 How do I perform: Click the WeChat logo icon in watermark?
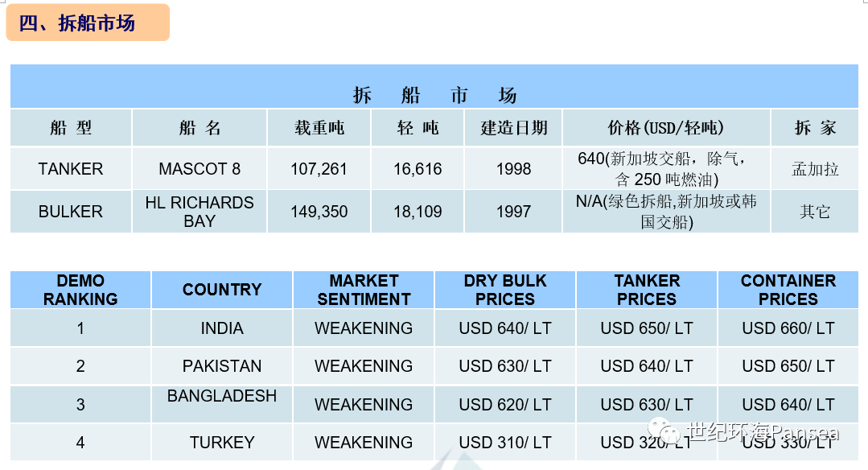coord(664,430)
